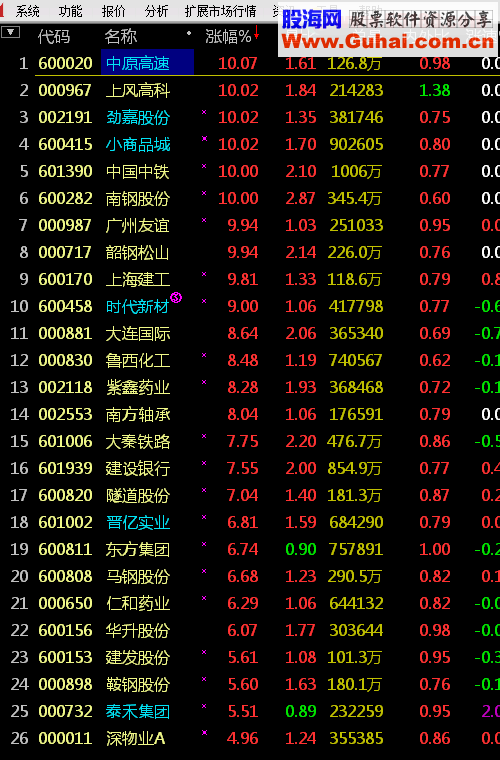Select stock name 南方轴承
Viewport: 500px width, 760px height.
138,414
